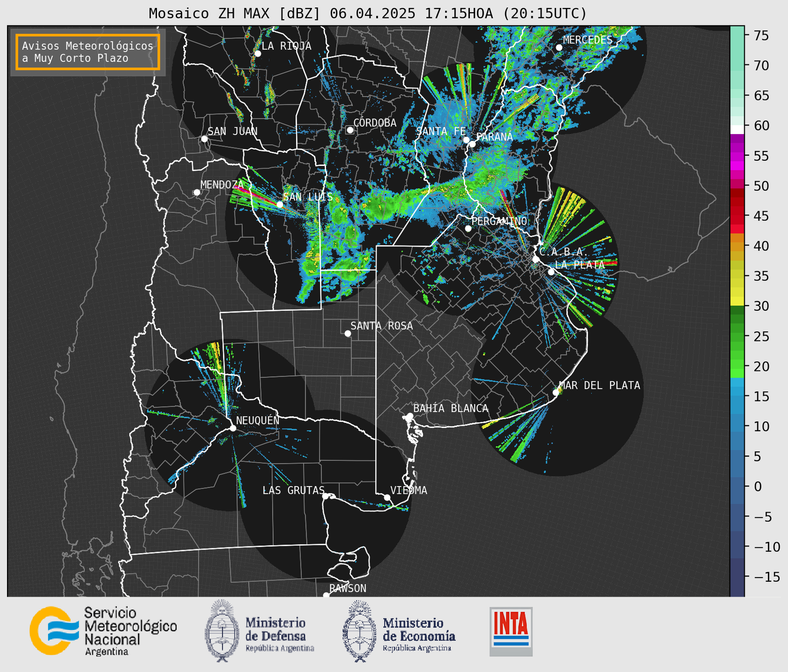
Task: Select the SANTA ROSA city marker
Action: [x=348, y=334]
